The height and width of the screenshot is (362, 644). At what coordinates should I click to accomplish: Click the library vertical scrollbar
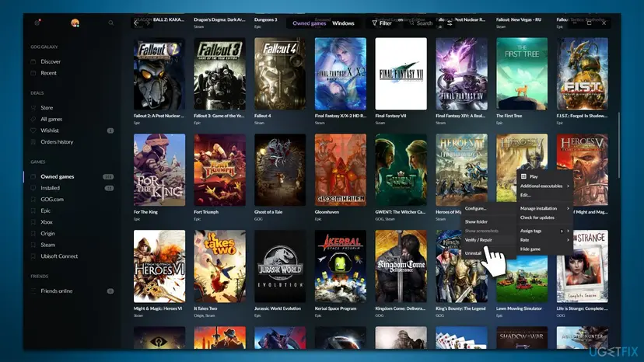pyautogui.click(x=618, y=144)
